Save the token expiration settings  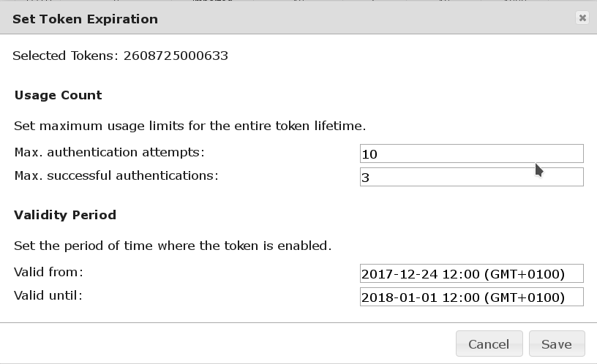coord(555,344)
